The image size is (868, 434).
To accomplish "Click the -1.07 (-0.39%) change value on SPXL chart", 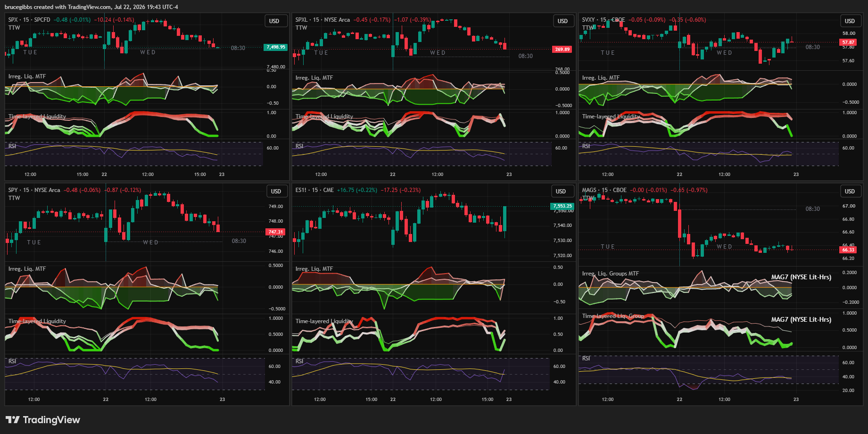I will 412,20.
